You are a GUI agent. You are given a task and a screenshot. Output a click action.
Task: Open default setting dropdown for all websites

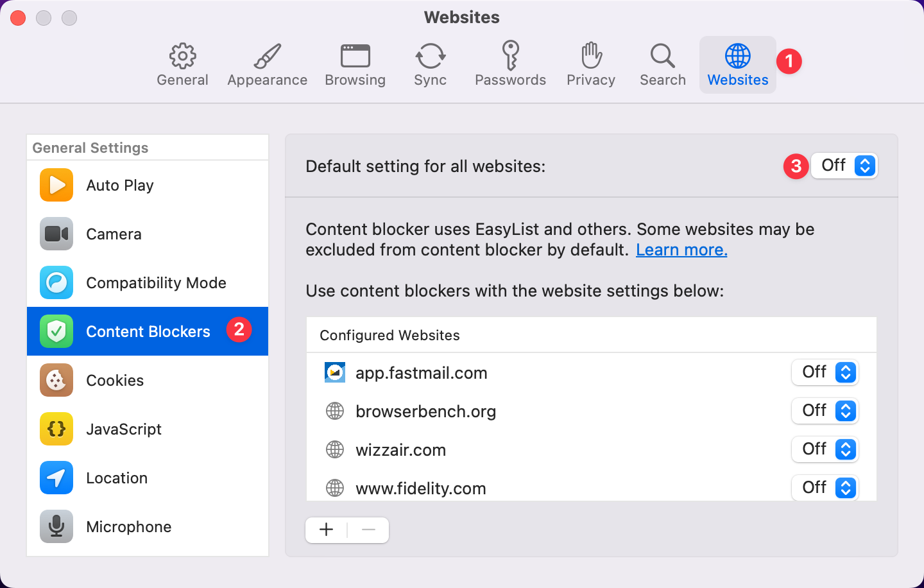point(844,166)
